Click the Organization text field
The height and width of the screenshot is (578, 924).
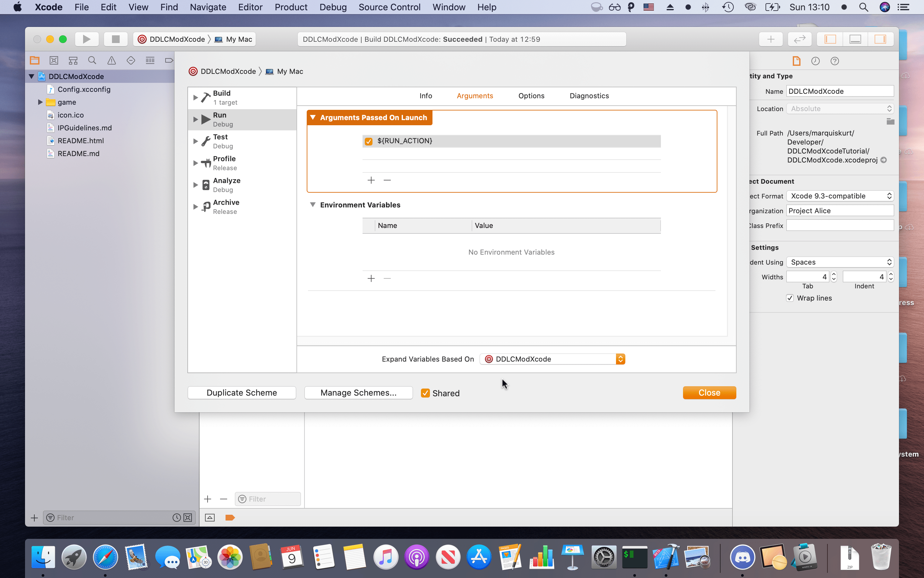point(840,211)
